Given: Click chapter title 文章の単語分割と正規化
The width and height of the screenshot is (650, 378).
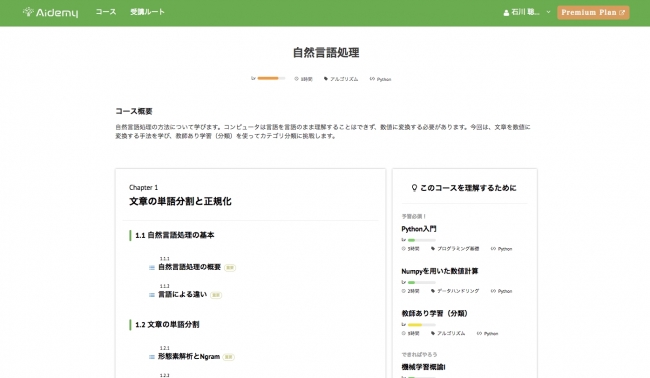Looking at the screenshot, I should point(180,201).
